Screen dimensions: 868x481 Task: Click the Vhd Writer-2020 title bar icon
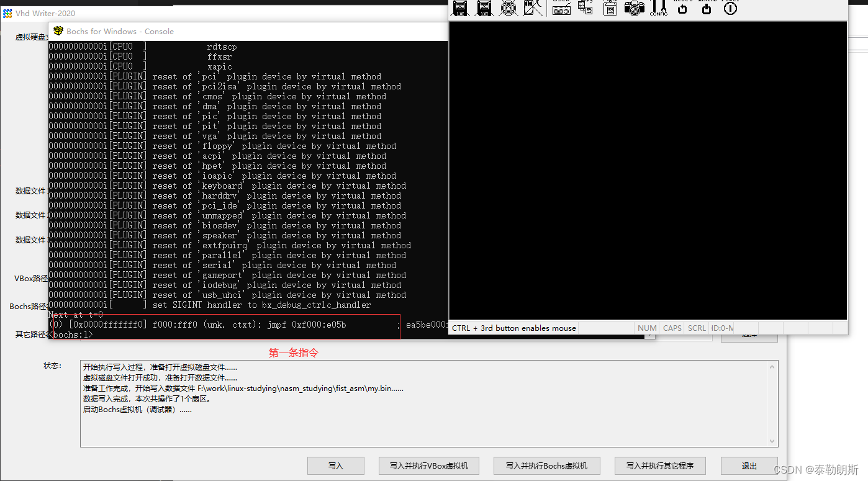tap(7, 13)
